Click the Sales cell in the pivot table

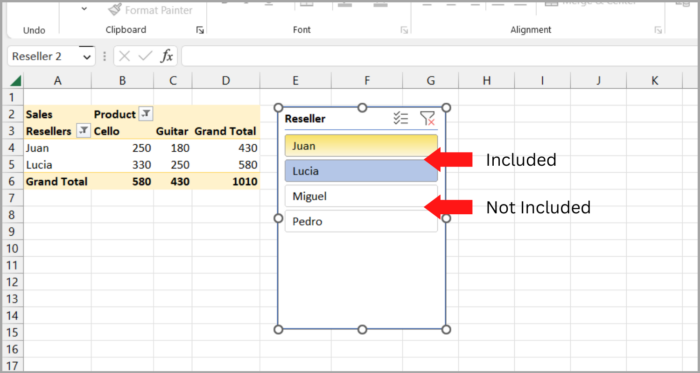click(58, 114)
